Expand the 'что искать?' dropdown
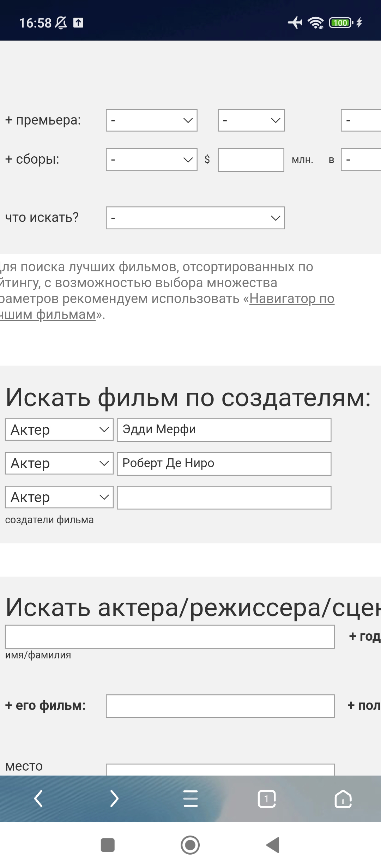381x868 pixels. (x=195, y=218)
